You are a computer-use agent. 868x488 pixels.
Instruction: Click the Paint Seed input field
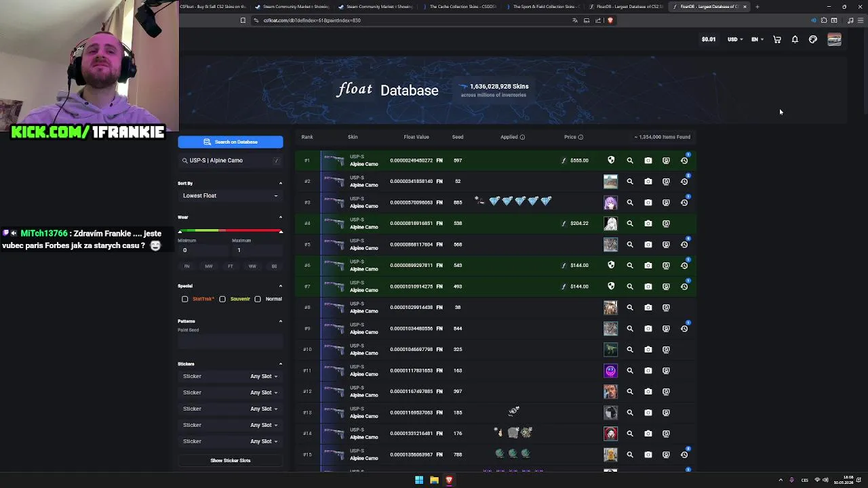point(231,342)
